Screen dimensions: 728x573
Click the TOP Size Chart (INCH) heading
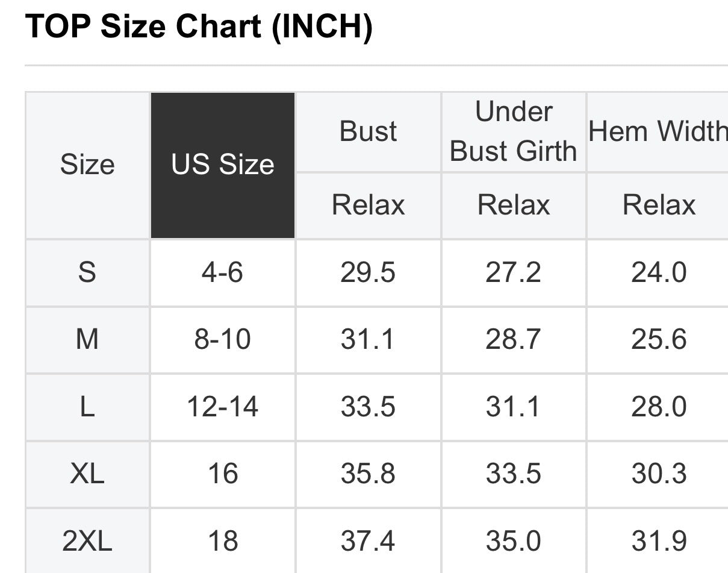click(x=199, y=28)
